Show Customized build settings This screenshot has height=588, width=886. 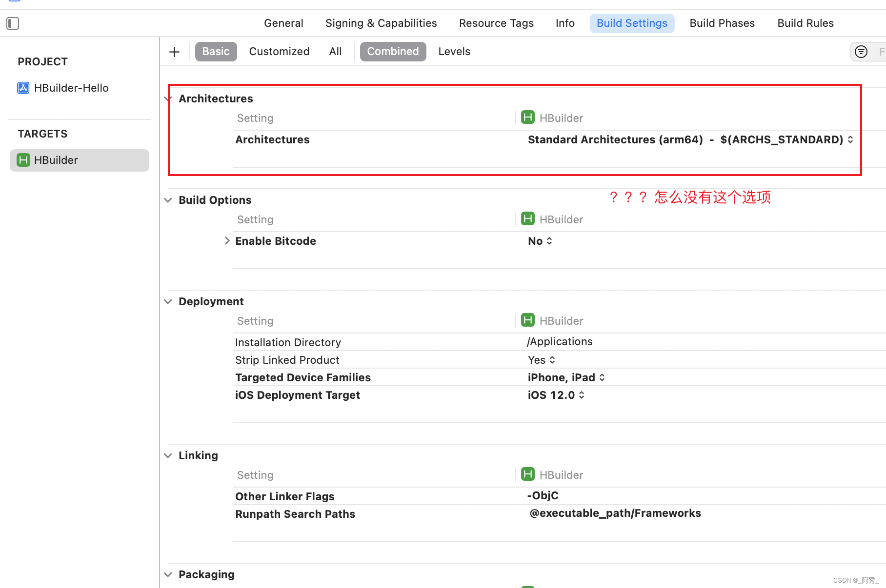point(279,52)
